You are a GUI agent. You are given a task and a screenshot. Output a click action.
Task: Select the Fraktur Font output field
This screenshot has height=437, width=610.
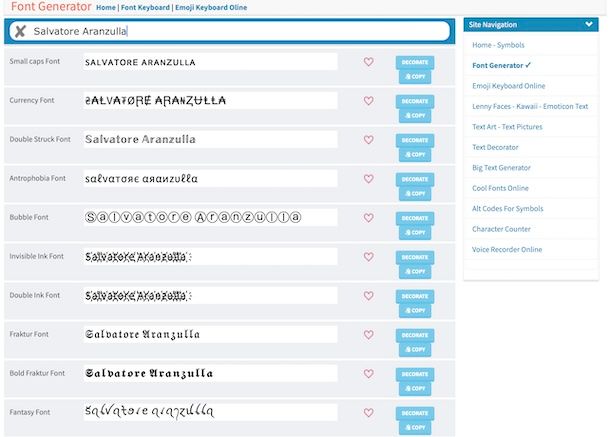pos(210,334)
